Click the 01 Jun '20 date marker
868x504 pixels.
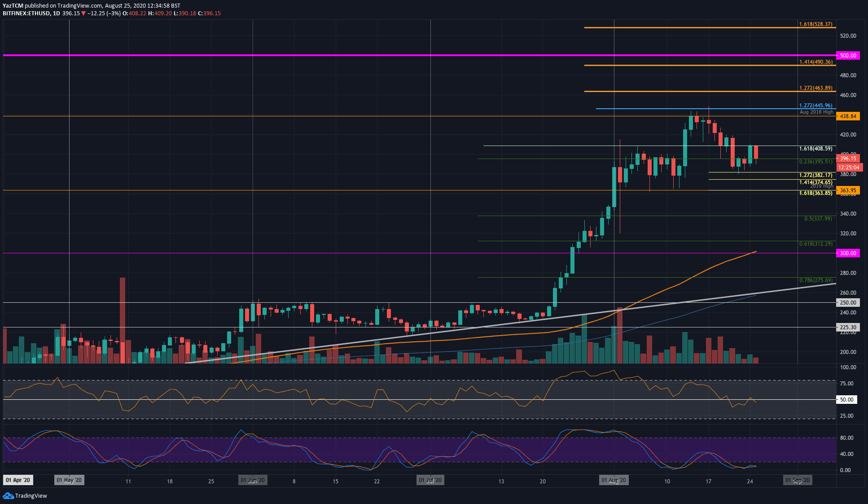pyautogui.click(x=253, y=480)
